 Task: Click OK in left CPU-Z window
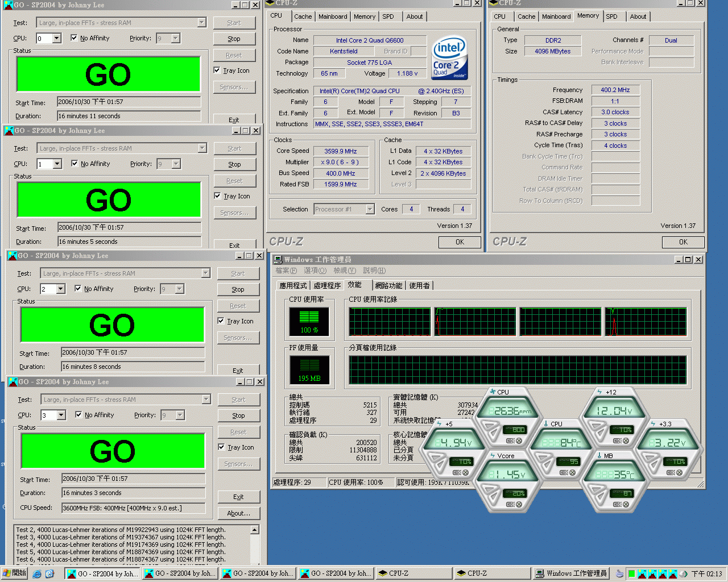click(460, 242)
